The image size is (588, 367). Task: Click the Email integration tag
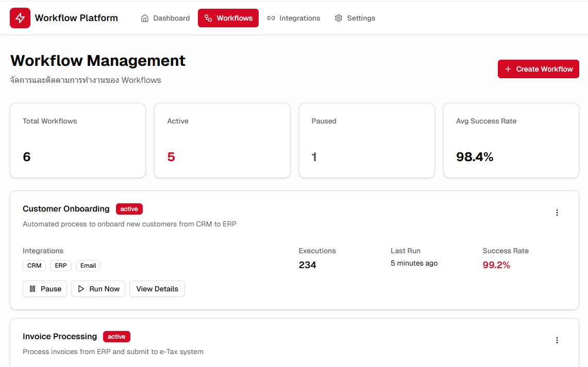88,266
